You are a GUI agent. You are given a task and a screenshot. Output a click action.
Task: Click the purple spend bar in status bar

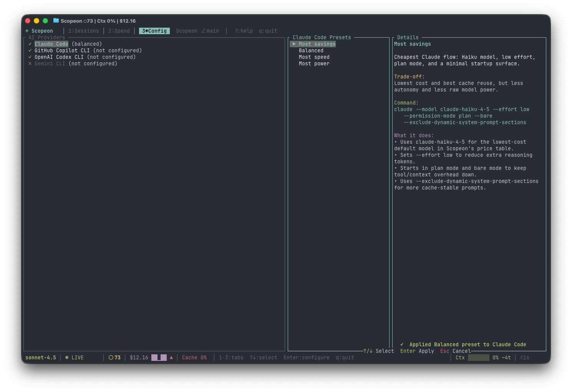(159, 357)
